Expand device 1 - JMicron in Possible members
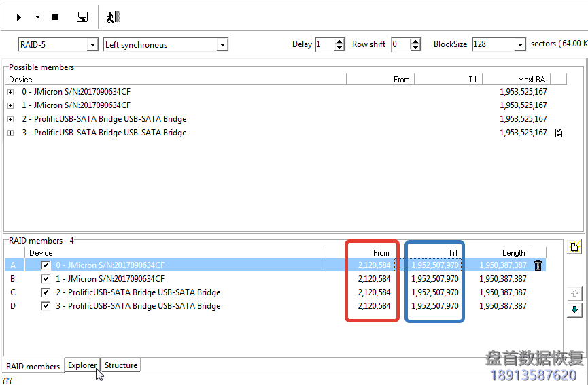 [x=10, y=106]
